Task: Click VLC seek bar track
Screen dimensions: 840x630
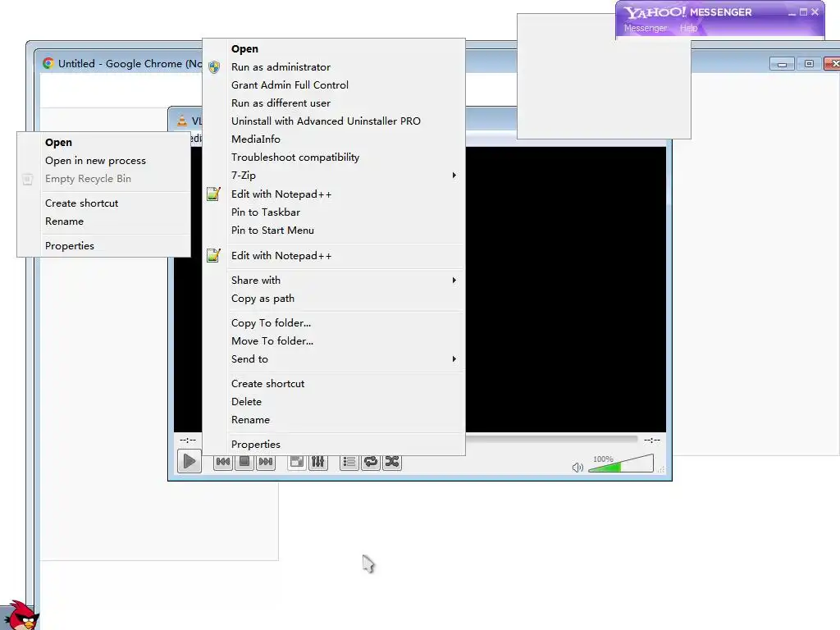Action: coord(552,440)
